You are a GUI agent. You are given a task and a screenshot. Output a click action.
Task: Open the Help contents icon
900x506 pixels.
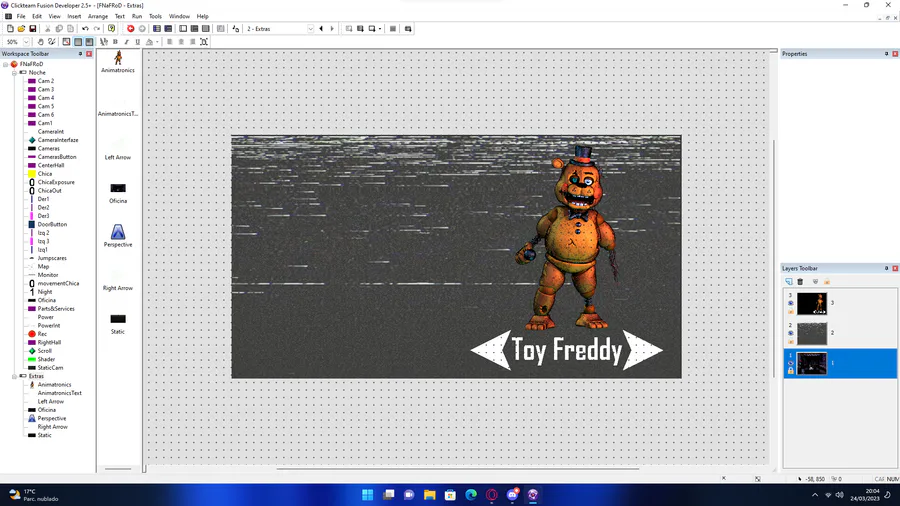tap(111, 29)
